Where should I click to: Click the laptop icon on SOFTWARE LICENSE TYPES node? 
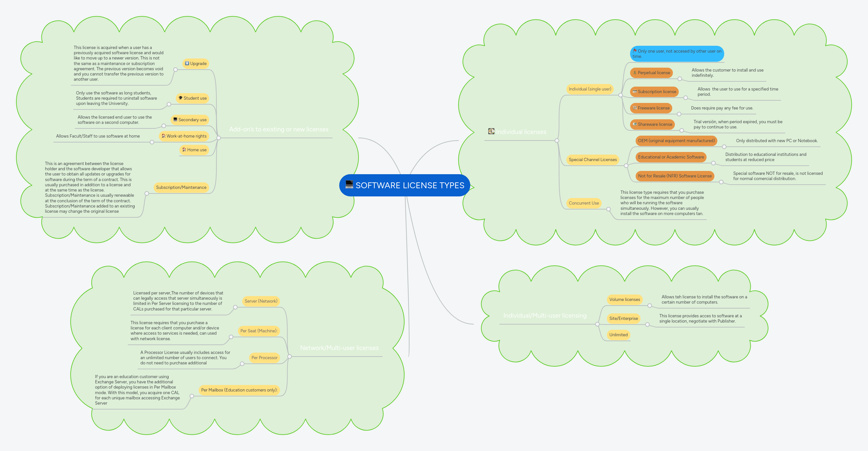349,185
